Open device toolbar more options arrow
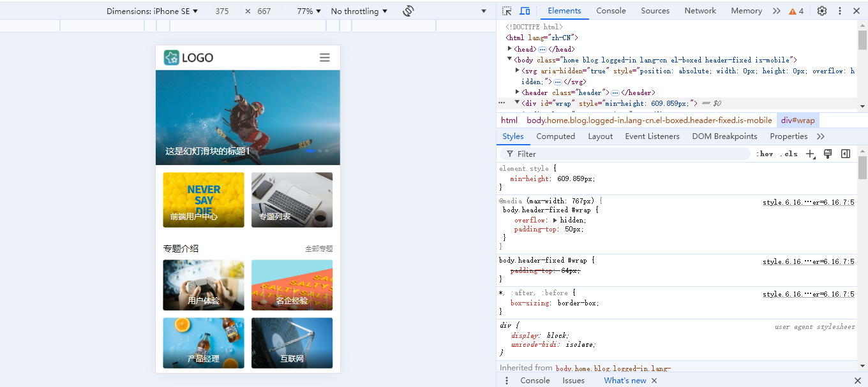 pos(483,11)
